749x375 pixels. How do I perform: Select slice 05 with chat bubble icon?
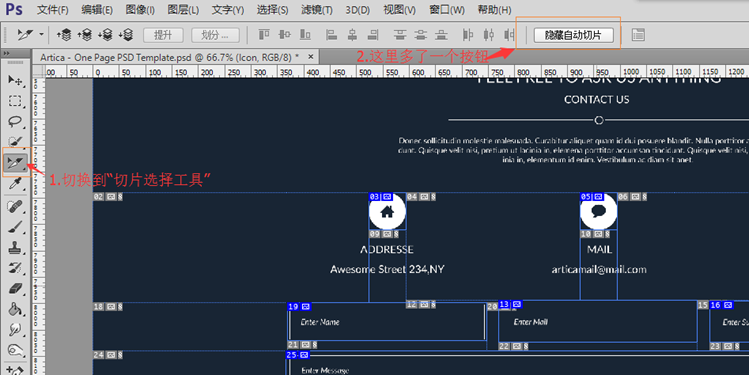tap(599, 211)
